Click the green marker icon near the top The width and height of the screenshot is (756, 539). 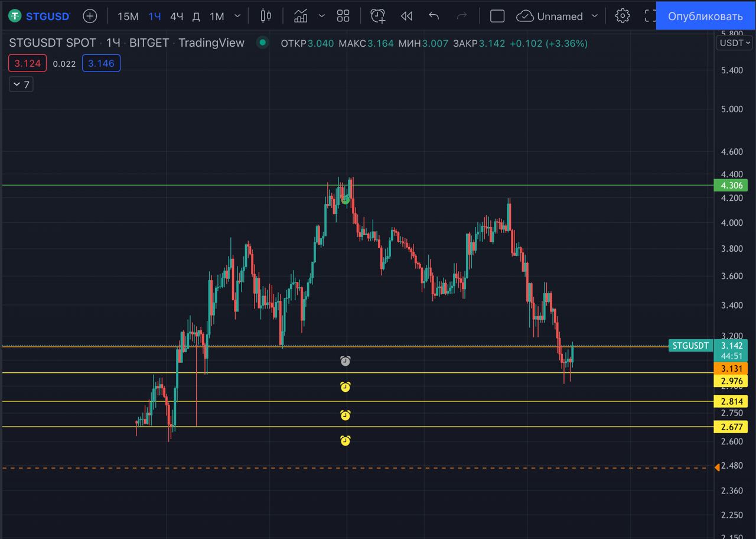(346, 200)
